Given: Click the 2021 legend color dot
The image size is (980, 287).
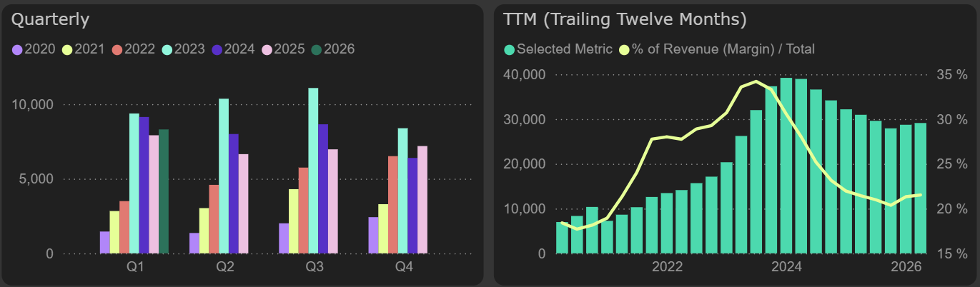Looking at the screenshot, I should click(67, 50).
